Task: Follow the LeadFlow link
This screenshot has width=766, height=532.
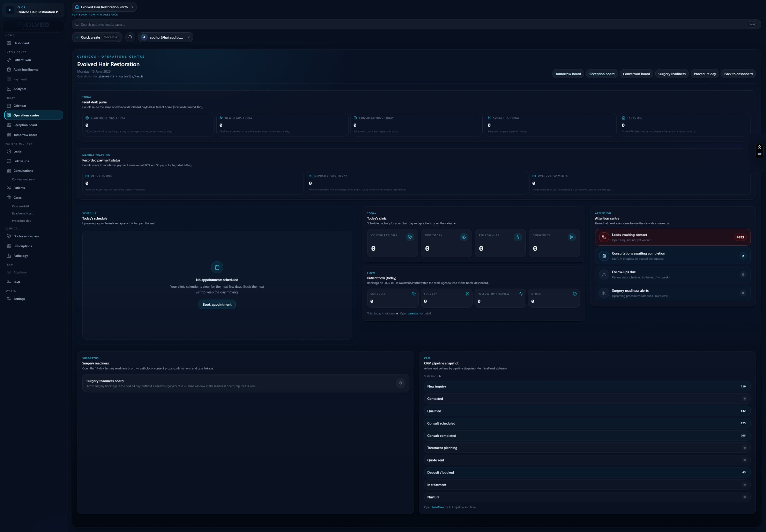Action: [x=438, y=507]
